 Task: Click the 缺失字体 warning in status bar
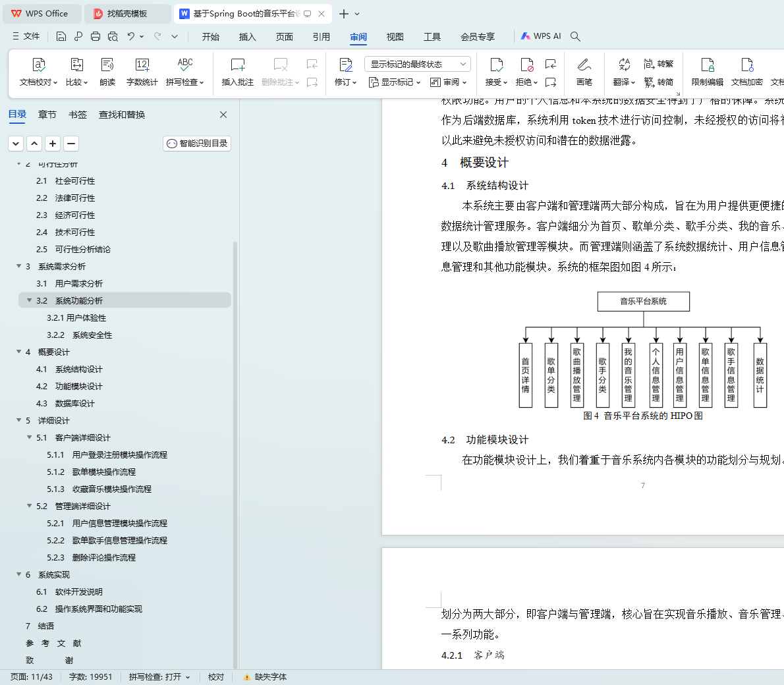click(x=265, y=677)
